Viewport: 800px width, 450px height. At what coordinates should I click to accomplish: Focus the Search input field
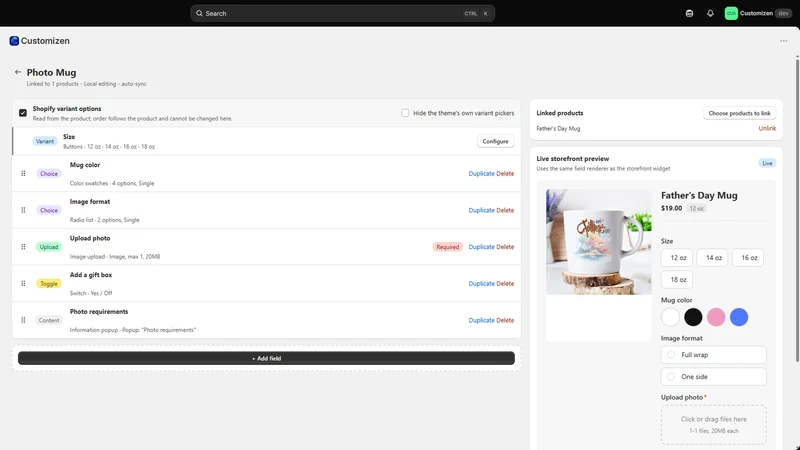342,13
